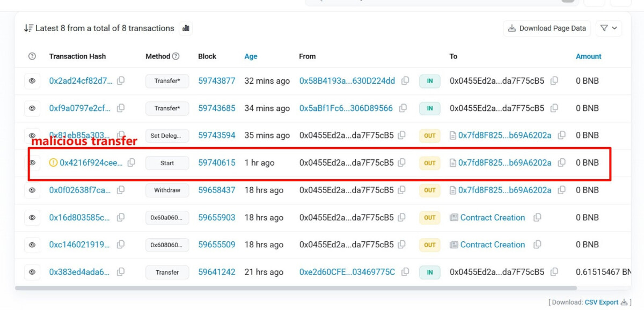The height and width of the screenshot is (310, 644).
Task: Copy transaction hash 0xf9a0797e2cf
Action: point(121,108)
